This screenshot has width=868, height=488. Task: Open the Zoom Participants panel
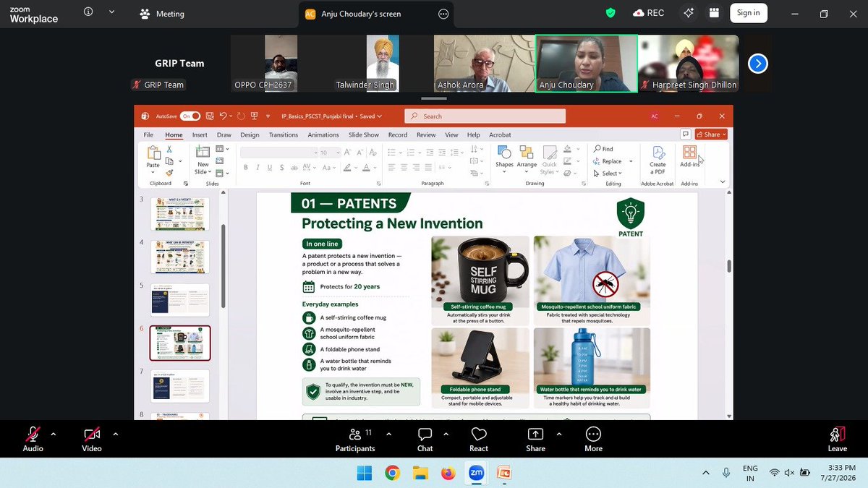point(355,439)
